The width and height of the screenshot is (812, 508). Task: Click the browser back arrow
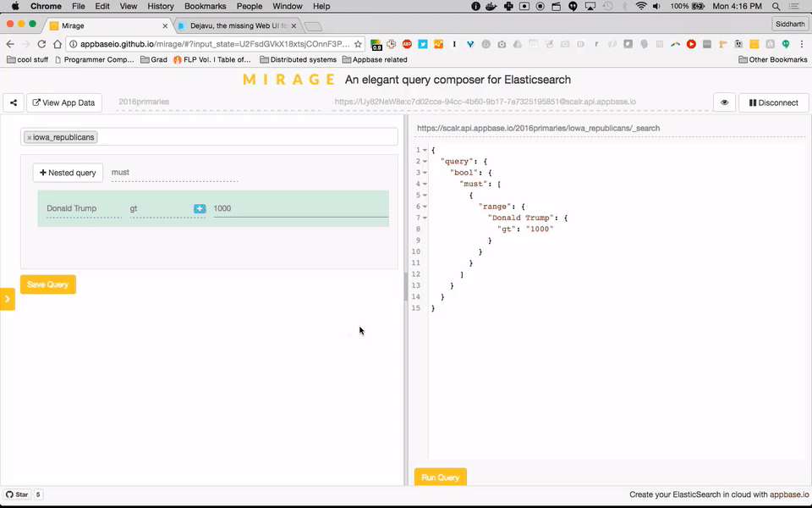click(x=10, y=44)
